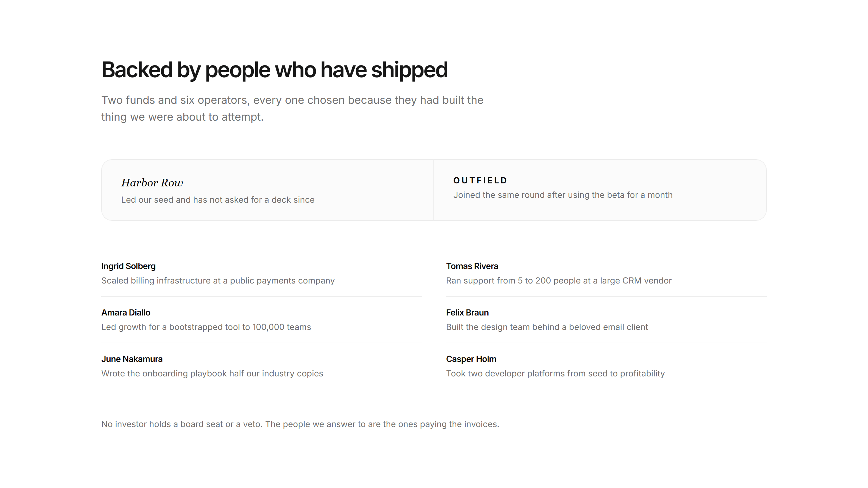Viewport: 868px width, 488px height.
Task: Click the Casper Holm name
Action: pos(471,359)
